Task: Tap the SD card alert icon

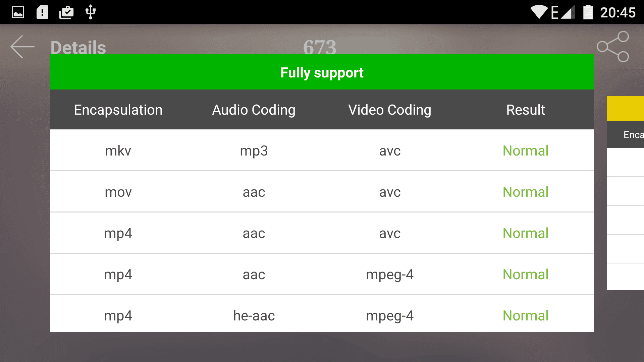Action: pyautogui.click(x=42, y=12)
